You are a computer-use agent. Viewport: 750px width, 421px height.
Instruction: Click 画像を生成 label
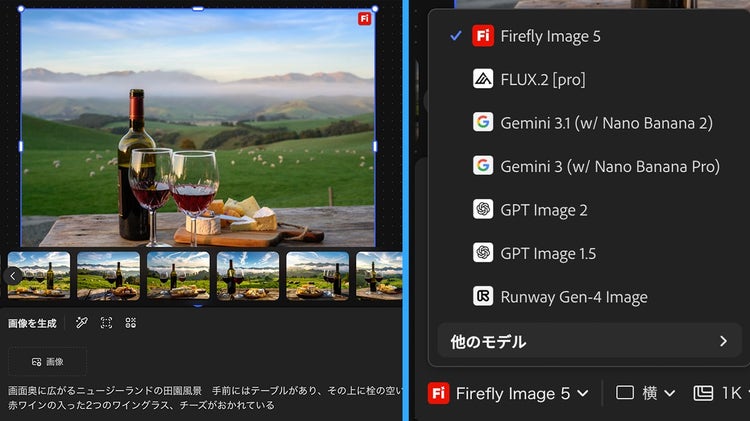(x=32, y=323)
